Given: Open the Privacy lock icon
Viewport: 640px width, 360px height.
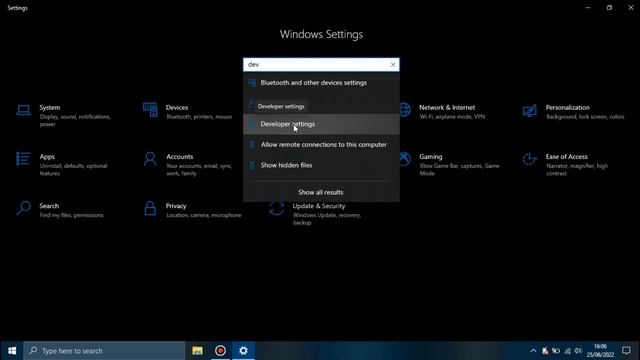Looking at the screenshot, I should [x=150, y=208].
